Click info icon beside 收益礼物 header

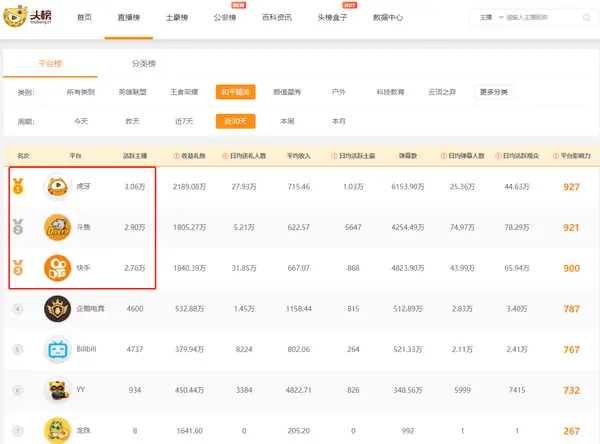[x=176, y=156]
